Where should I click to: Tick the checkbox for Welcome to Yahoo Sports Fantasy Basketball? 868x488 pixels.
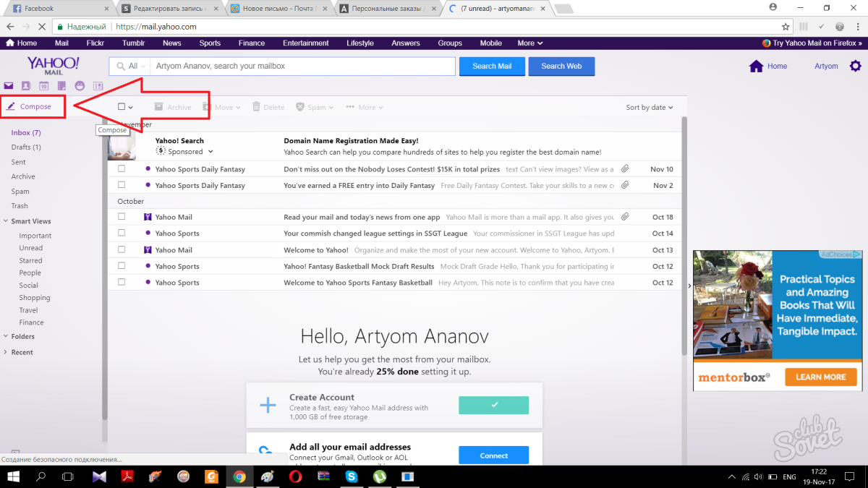tap(122, 283)
